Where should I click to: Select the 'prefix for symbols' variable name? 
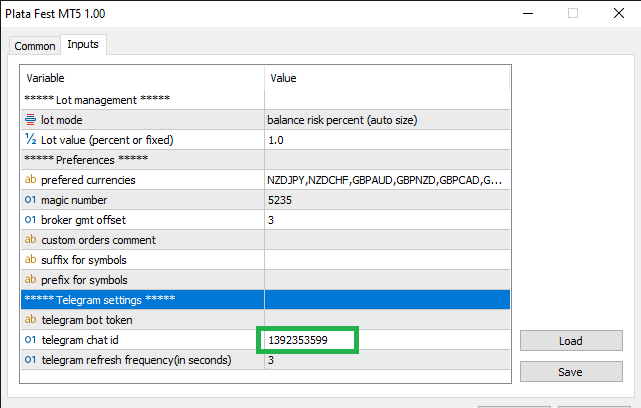coord(84,280)
